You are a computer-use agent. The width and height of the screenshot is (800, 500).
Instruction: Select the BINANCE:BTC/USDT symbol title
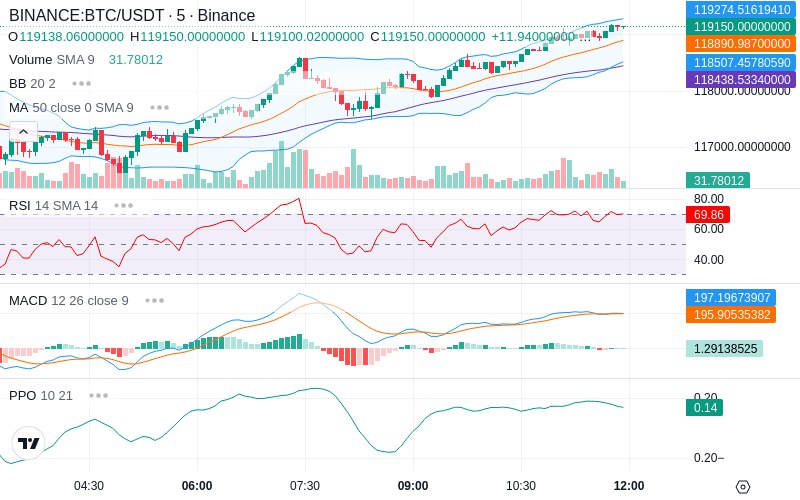[x=86, y=15]
